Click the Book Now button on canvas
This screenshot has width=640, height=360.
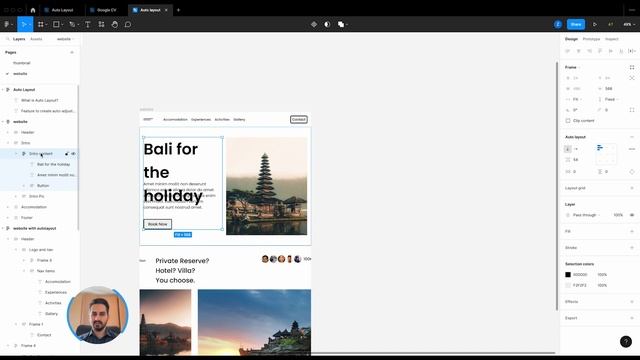[158, 224]
